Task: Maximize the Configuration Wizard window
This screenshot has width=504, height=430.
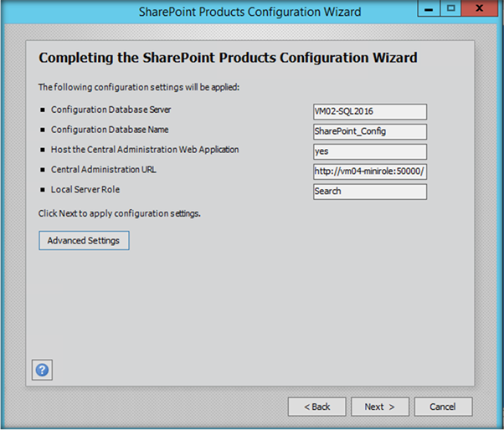Action: tap(450, 9)
